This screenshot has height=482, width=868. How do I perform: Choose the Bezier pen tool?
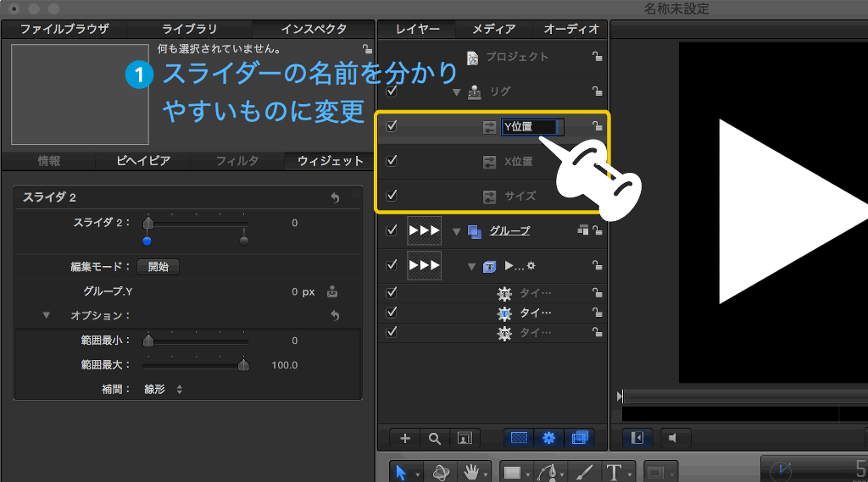pos(547,472)
